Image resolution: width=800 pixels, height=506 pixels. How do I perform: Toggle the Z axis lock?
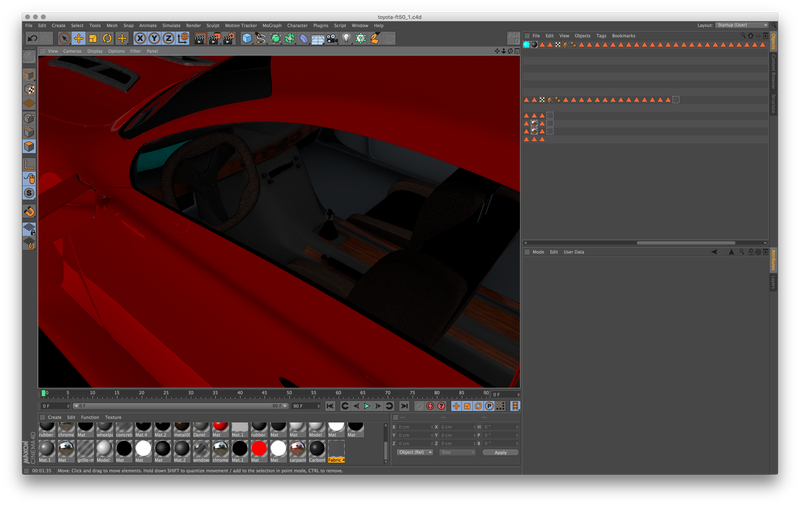168,38
